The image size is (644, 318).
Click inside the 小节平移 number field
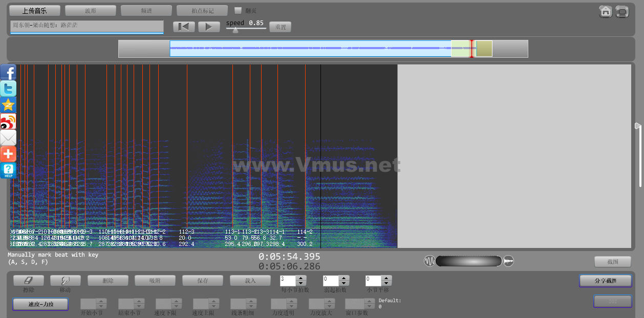(x=374, y=281)
